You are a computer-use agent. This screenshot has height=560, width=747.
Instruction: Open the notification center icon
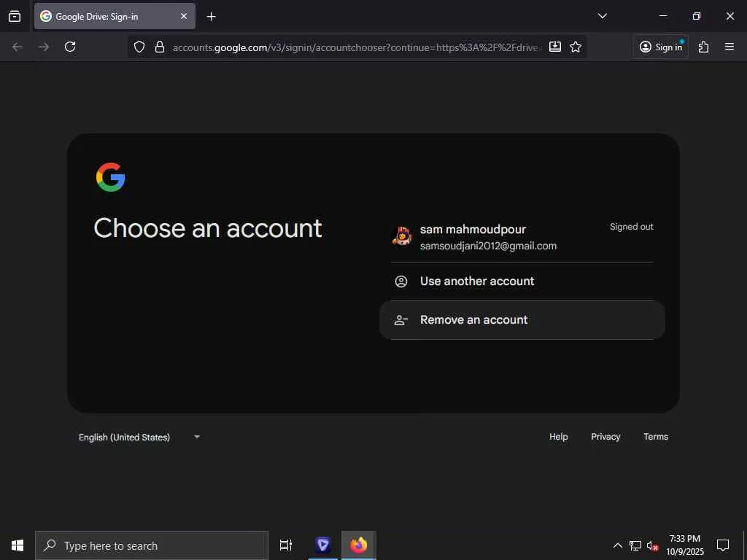pos(723,545)
